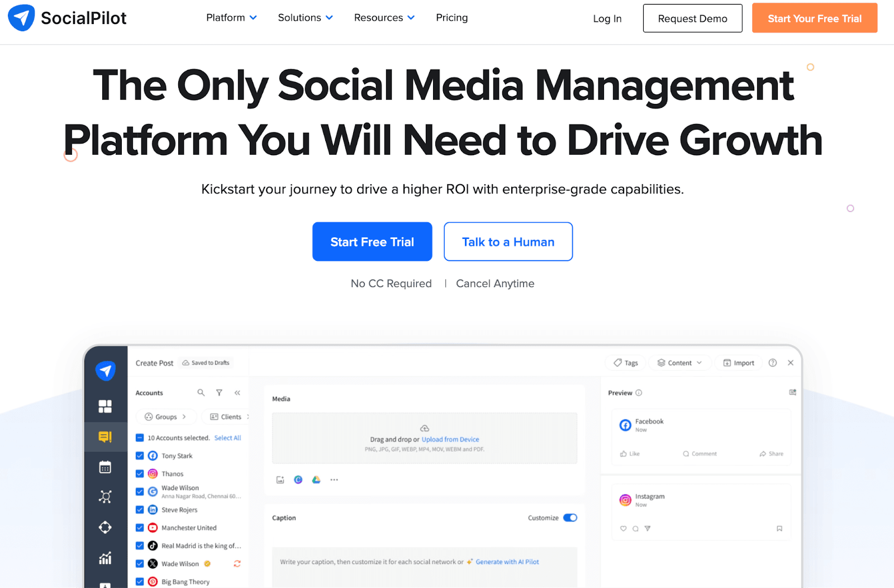This screenshot has width=894, height=588.
Task: Click the help question mark icon
Action: [773, 363]
